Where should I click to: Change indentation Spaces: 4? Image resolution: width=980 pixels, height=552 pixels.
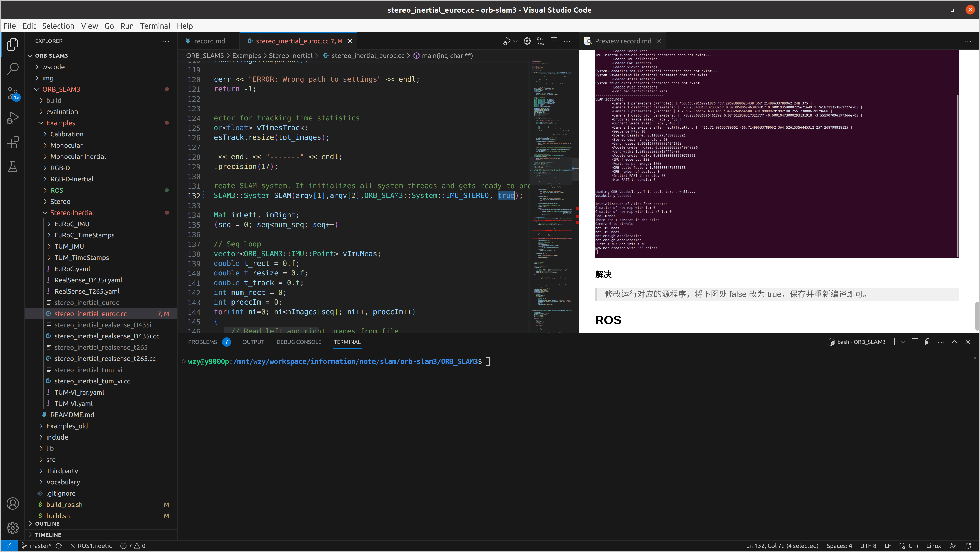[x=839, y=546]
